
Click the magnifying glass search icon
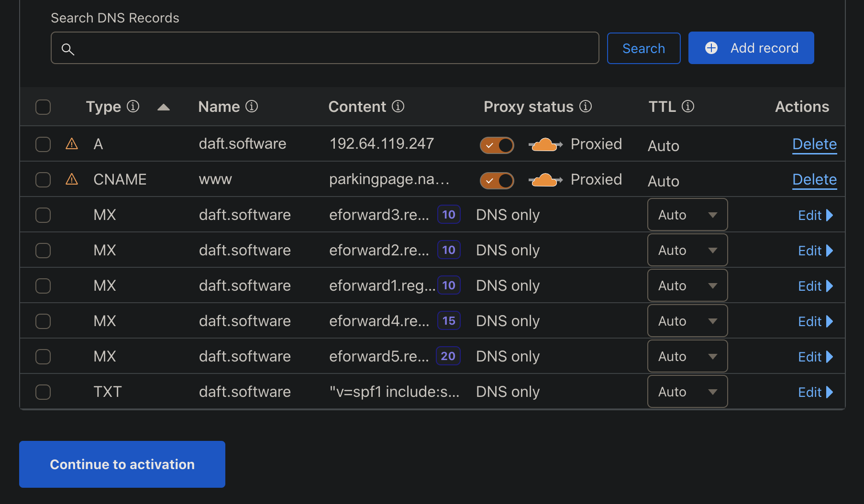68,49
